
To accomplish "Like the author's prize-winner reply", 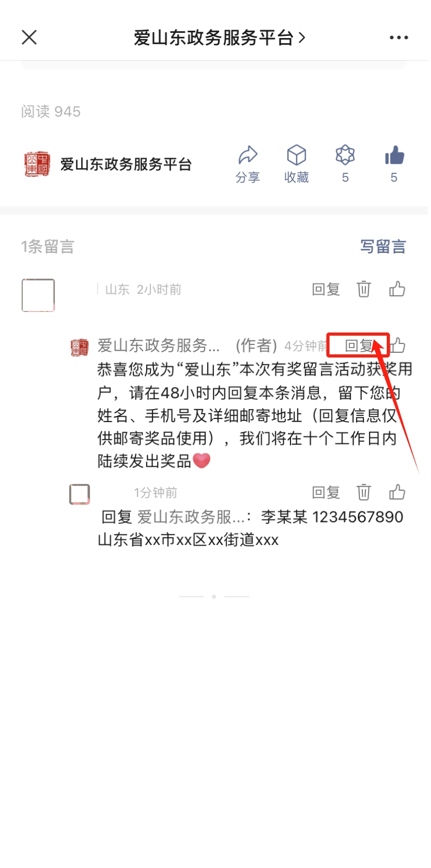I will [x=398, y=345].
